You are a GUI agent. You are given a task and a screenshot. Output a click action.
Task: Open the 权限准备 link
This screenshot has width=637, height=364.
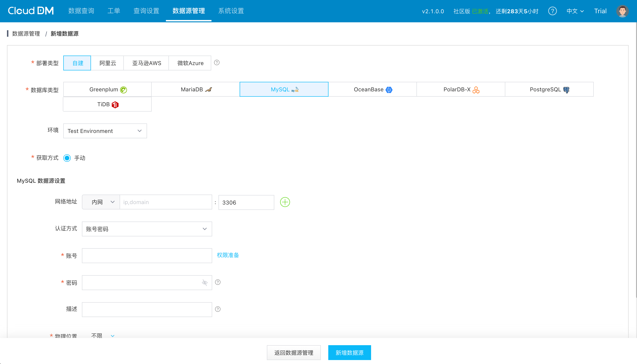[x=228, y=255]
